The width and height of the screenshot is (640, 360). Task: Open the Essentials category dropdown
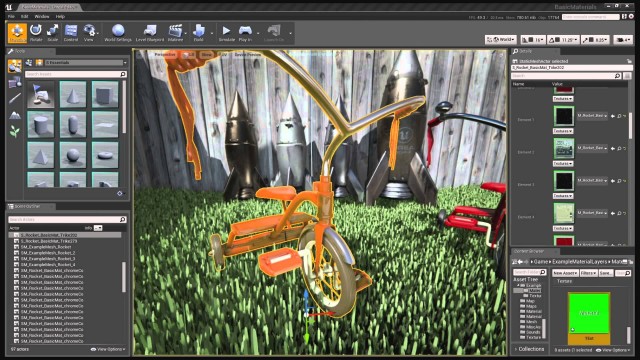tap(86, 63)
